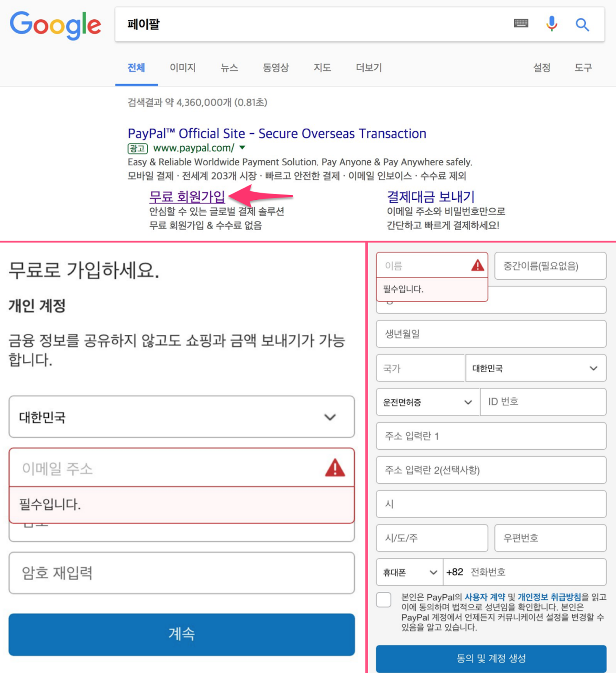Open the PayPal Official Site result title
Screen dimensions: 616x673
point(277,133)
